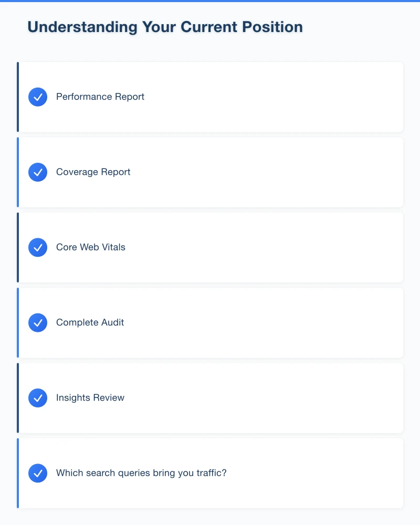Click the Insights Review check icon
This screenshot has width=420, height=525.
coord(37,397)
